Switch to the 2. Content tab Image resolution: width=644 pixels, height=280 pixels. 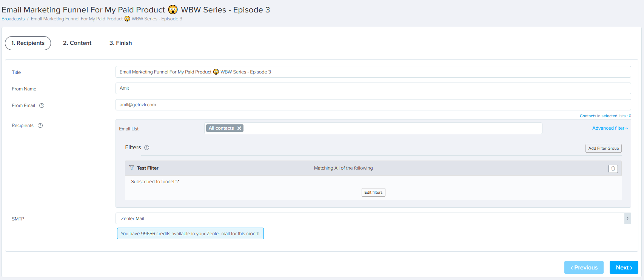77,43
